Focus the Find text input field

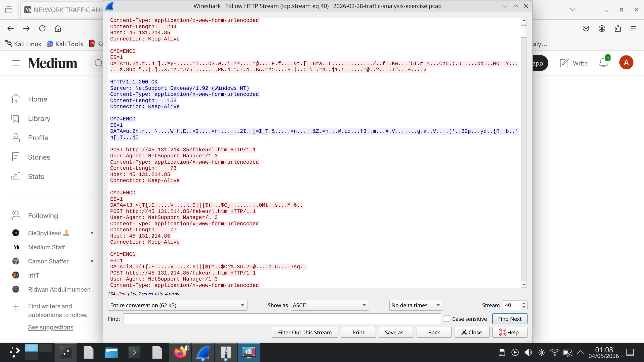point(282,319)
